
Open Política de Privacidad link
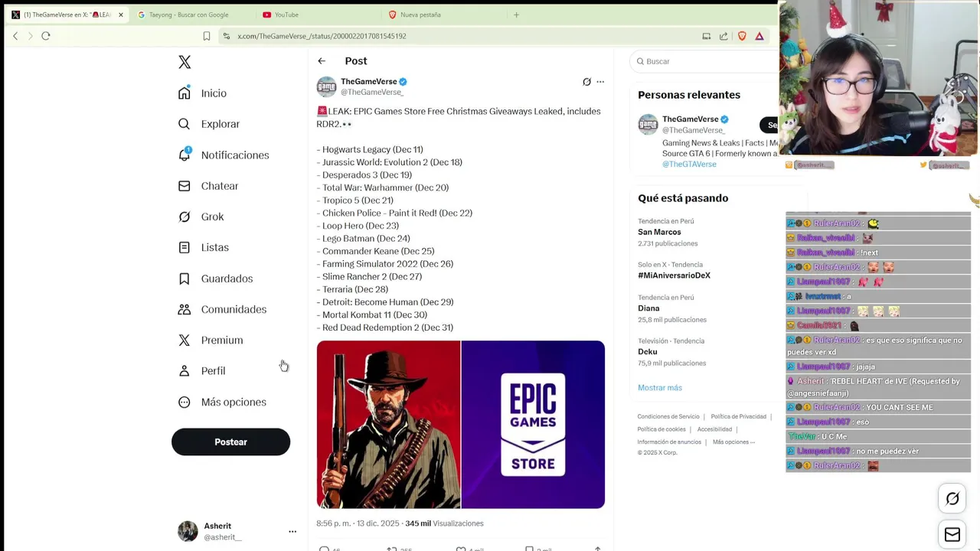738,416
